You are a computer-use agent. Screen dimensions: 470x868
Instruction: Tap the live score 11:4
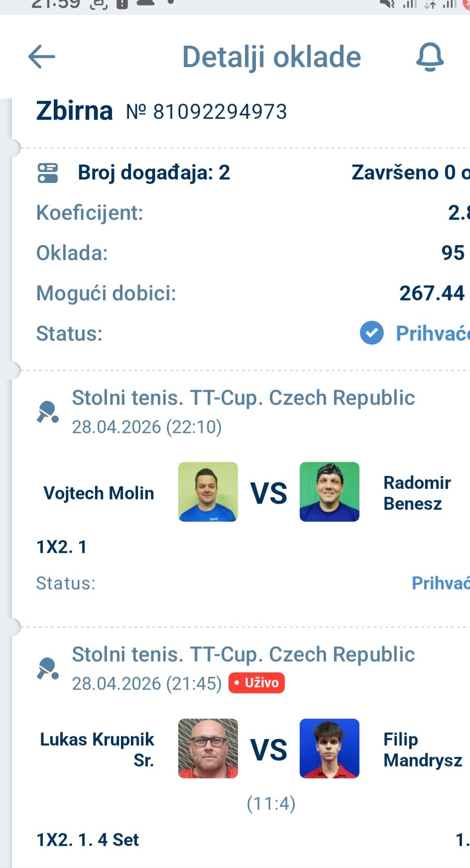pyautogui.click(x=271, y=803)
